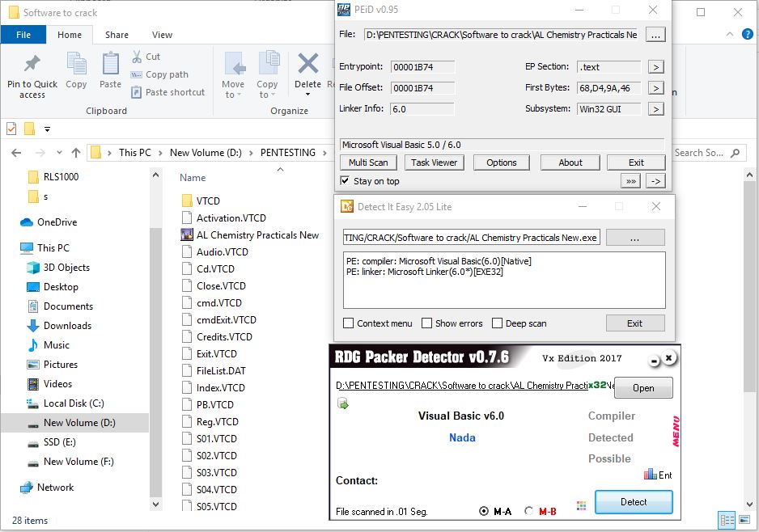Image resolution: width=759 pixels, height=532 pixels.
Task: Open Explorer help question mark icon
Action: tap(748, 34)
